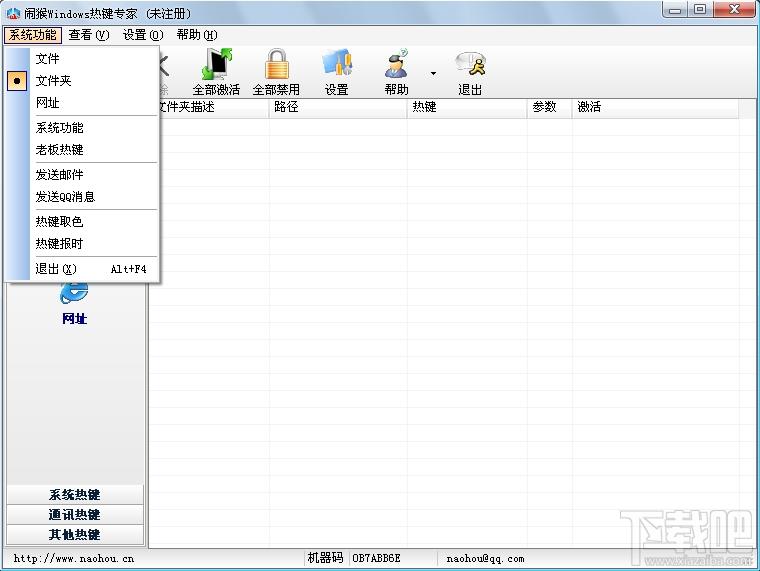Open the 帮助(H) menu

[197, 35]
